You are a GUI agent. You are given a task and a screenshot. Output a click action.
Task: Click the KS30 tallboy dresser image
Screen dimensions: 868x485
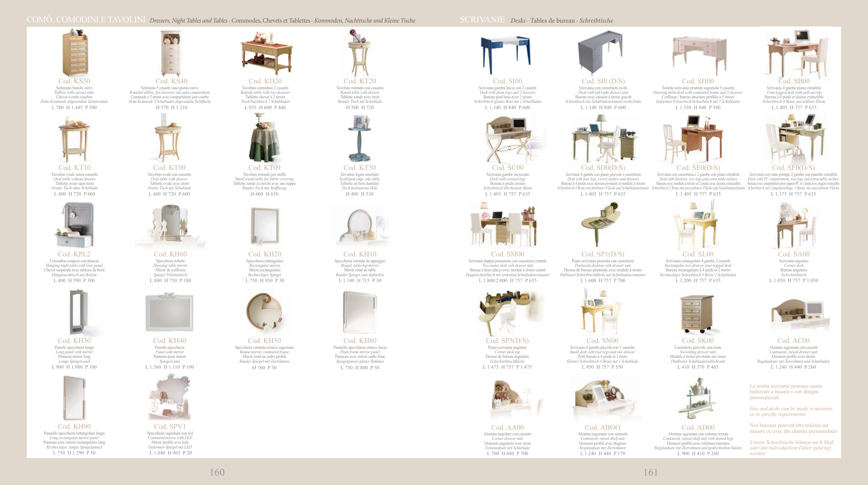click(x=75, y=53)
